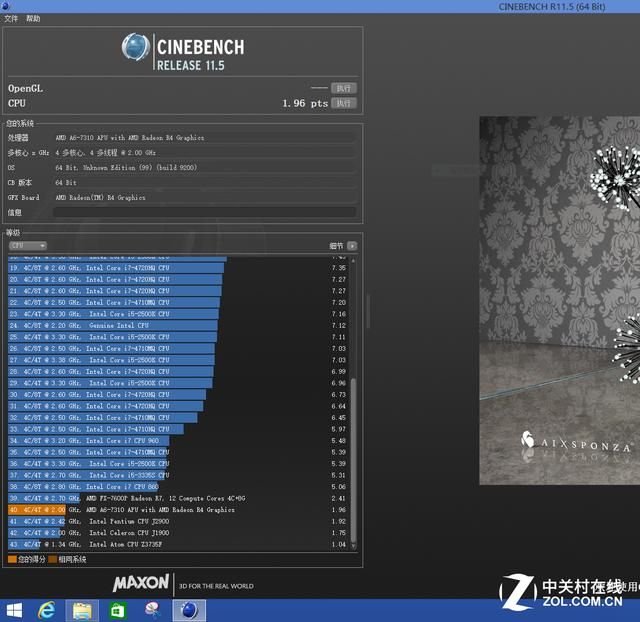
Task: Open the 文件 menu
Action: point(11,19)
